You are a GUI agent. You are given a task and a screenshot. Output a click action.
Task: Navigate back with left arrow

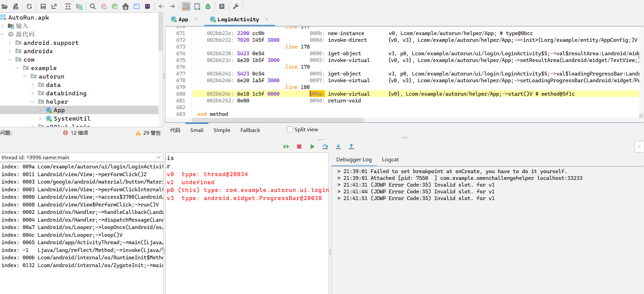[x=161, y=6]
